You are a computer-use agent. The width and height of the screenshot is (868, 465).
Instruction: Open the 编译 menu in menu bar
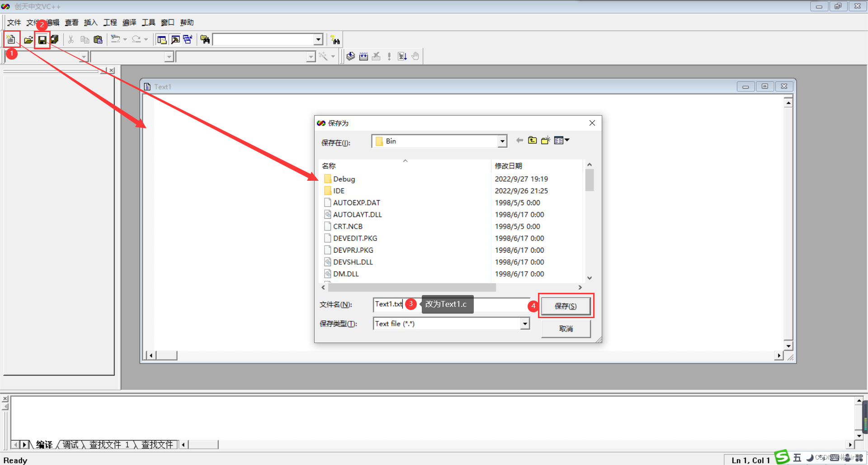click(129, 23)
